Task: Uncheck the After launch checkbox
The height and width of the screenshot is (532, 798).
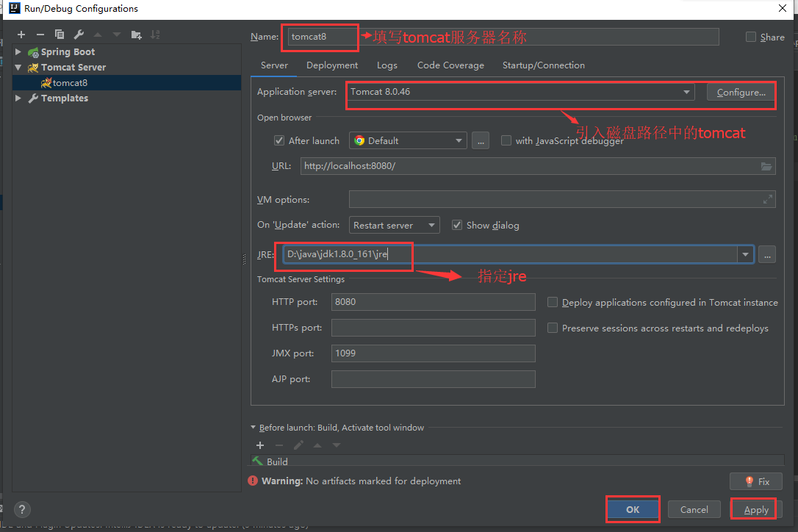Action: (279, 140)
